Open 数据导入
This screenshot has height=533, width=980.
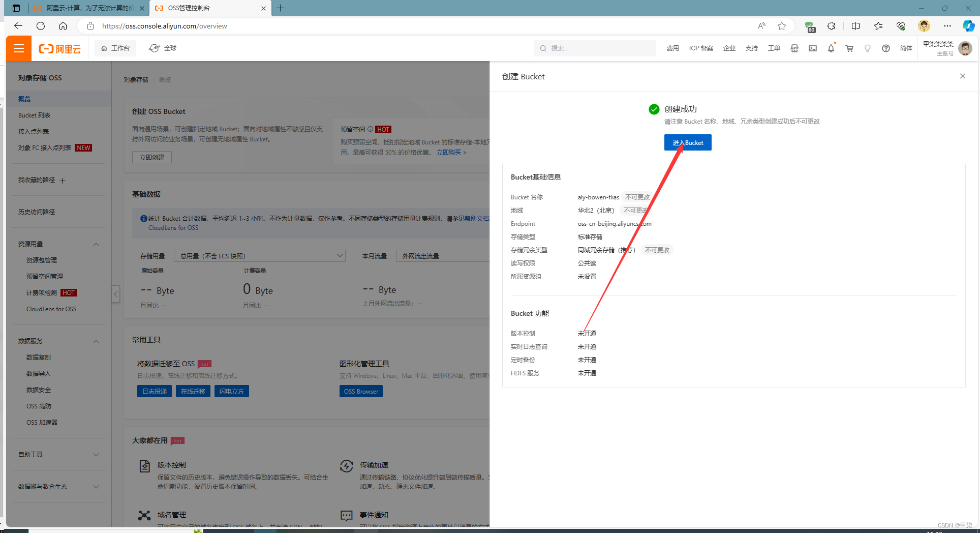click(x=39, y=374)
